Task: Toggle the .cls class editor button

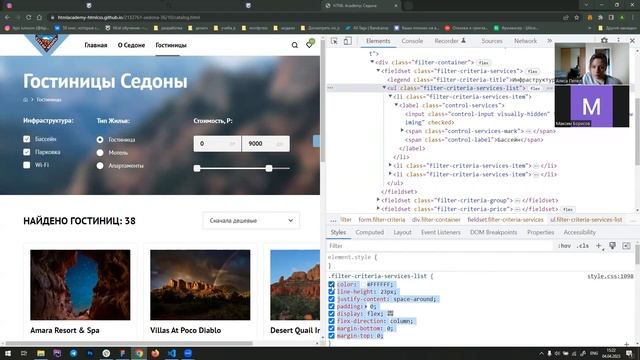Action: (582, 246)
